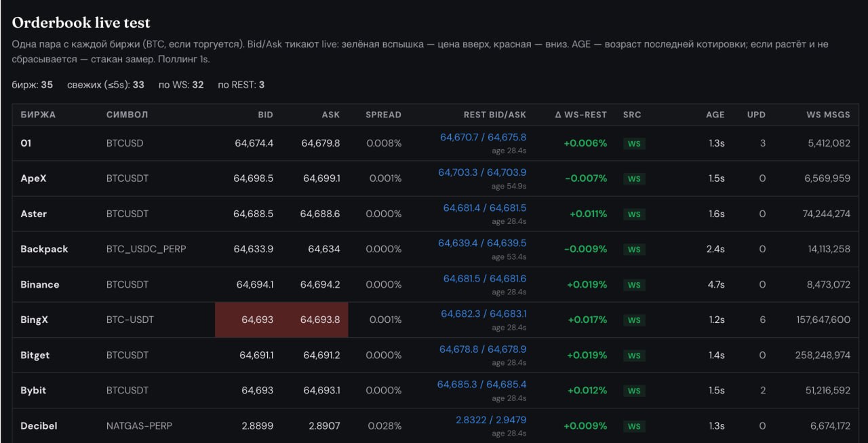Click the БИРЖА column header
The width and height of the screenshot is (868, 443).
click(x=38, y=115)
